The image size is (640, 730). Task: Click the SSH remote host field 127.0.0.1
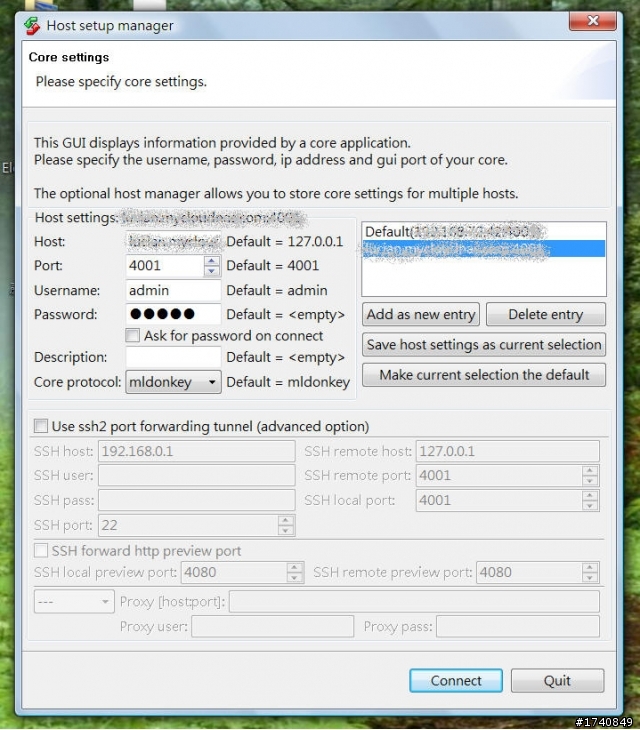[508, 451]
